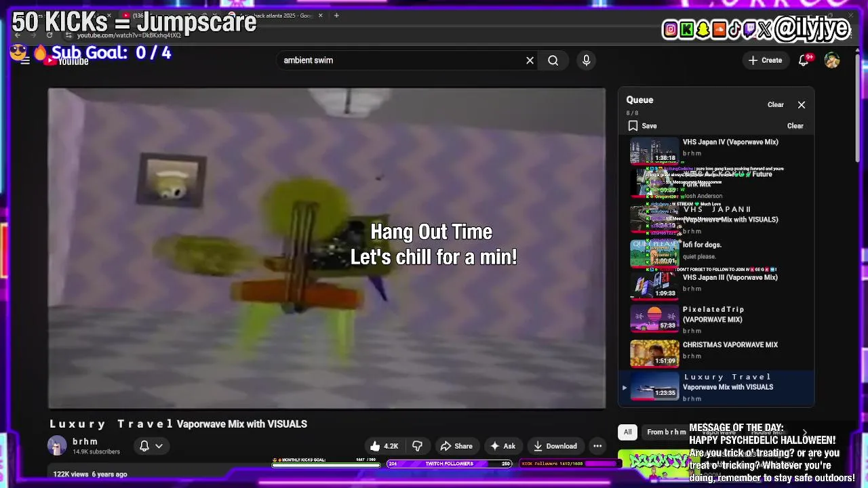Go back with the browser back arrow
The height and width of the screenshot is (488, 868).
click(x=18, y=35)
